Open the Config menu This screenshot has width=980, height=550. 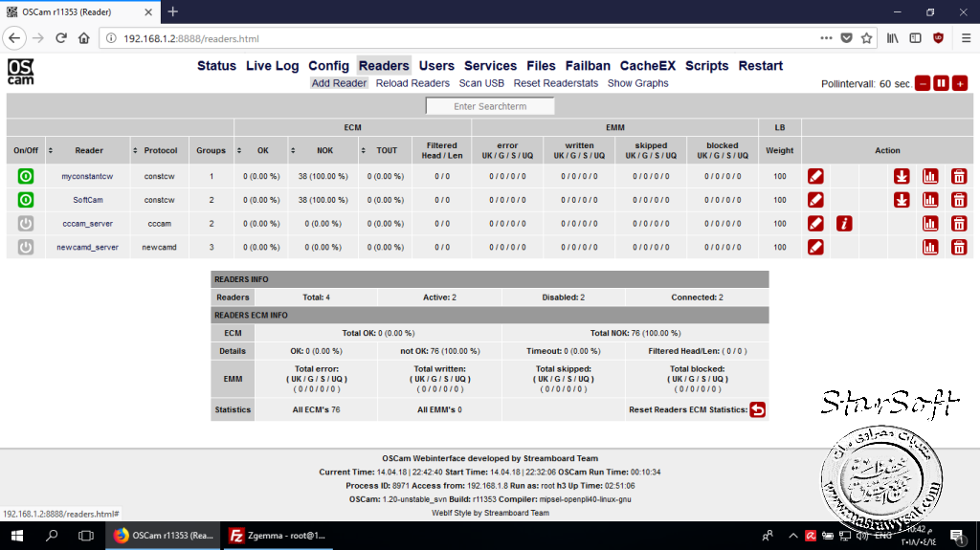pyautogui.click(x=329, y=66)
